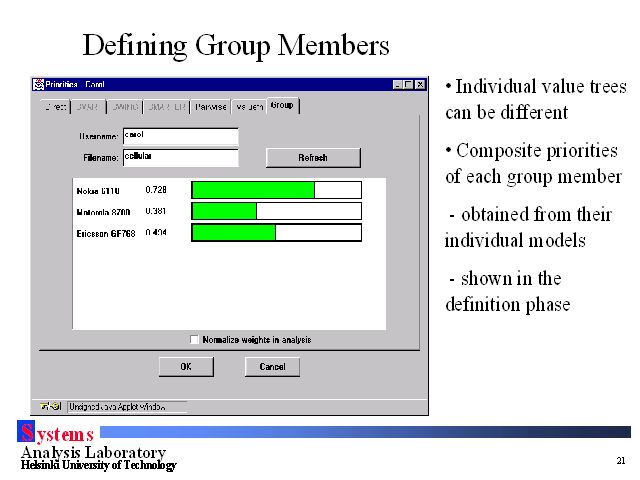Confirm with the OK button
Image resolution: width=640 pixels, height=480 pixels.
point(186,367)
